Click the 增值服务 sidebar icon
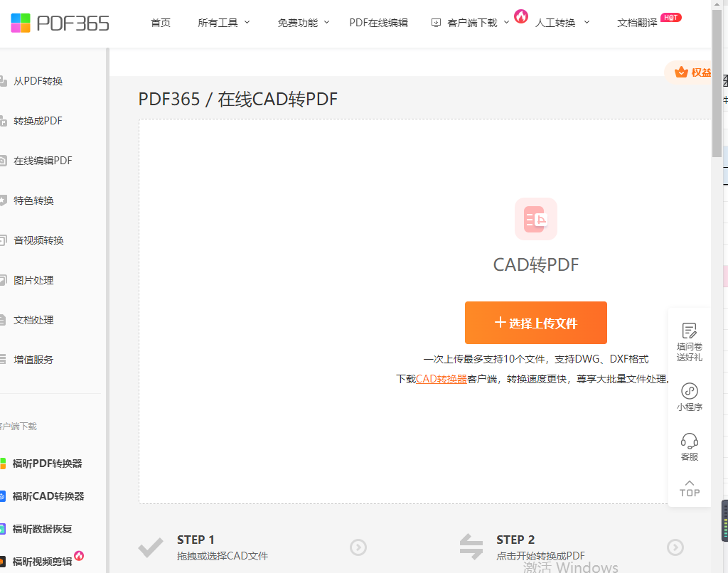The width and height of the screenshot is (728, 573). click(x=4, y=360)
